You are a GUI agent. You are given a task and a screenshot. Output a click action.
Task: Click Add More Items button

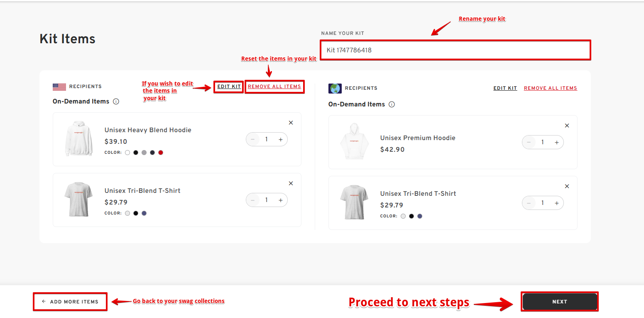point(70,302)
